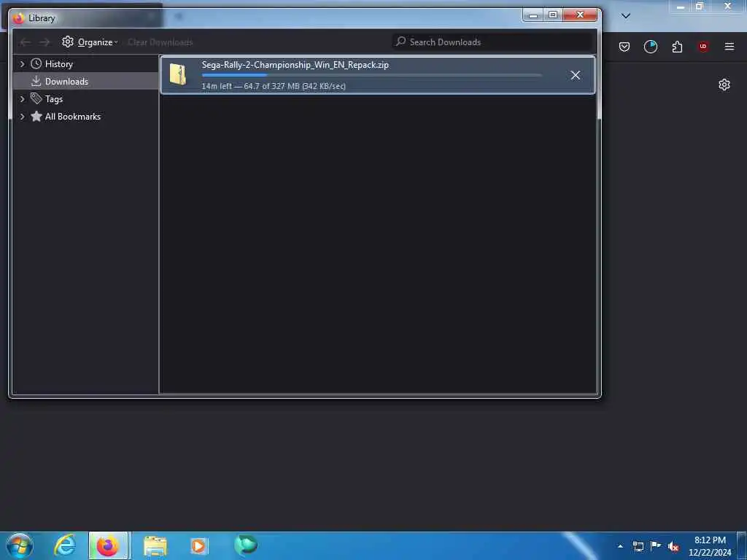Click the new tab page settings gear
Viewport: 747px width, 560px height.
coord(724,85)
